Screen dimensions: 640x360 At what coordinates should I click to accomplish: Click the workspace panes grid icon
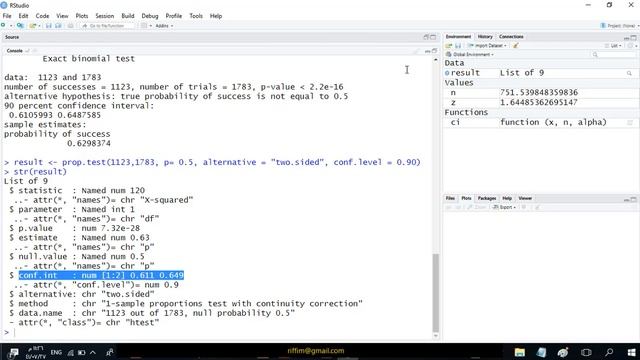[144, 26]
